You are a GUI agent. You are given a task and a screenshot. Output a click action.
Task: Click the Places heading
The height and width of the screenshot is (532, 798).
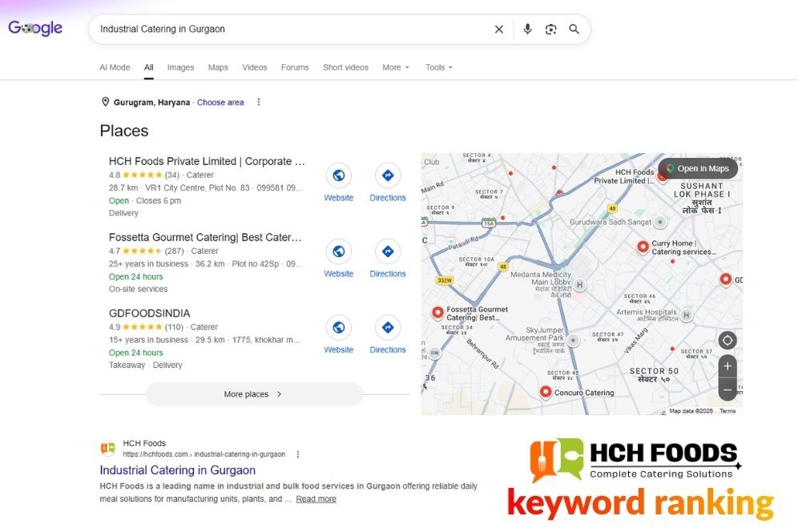point(124,131)
